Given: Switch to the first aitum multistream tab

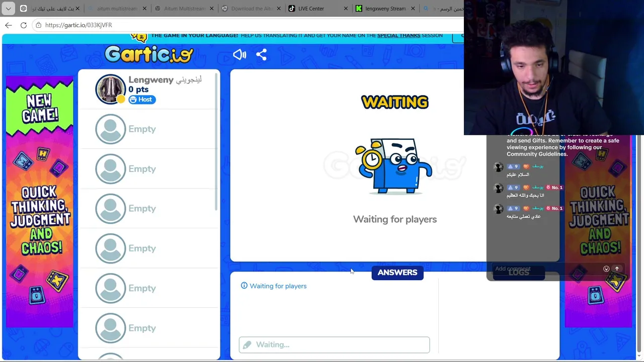Looking at the screenshot, I should [116, 9].
